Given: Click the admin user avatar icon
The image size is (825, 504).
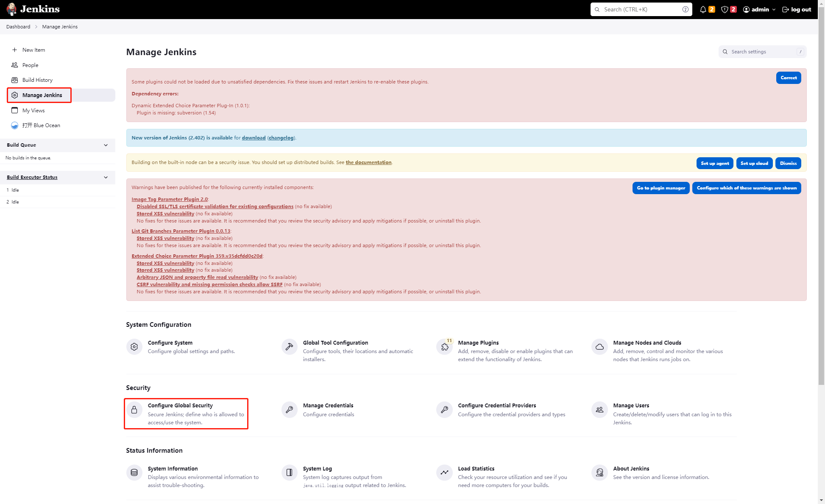Looking at the screenshot, I should pyautogui.click(x=746, y=9).
